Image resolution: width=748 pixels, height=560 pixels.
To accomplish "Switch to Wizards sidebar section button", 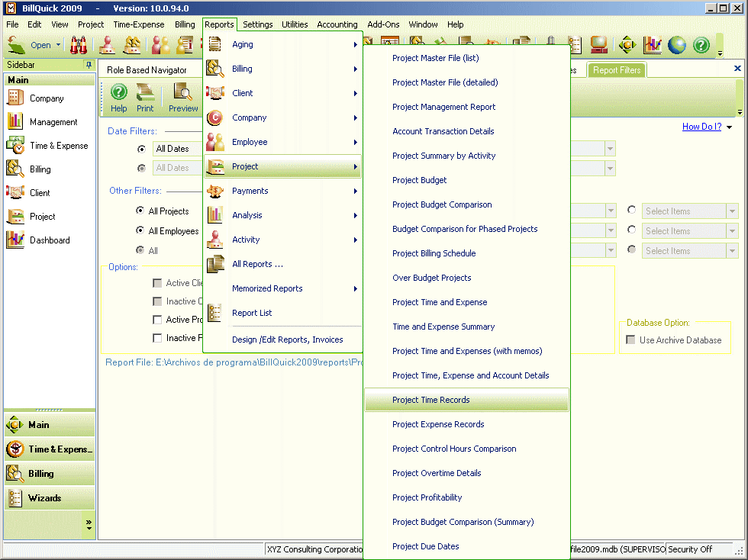I will (50, 497).
